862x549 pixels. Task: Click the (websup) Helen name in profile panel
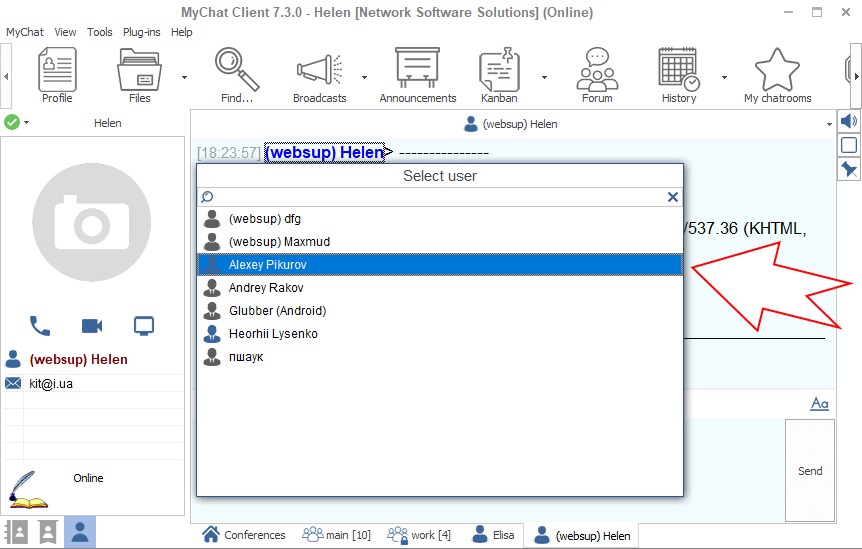point(78,359)
